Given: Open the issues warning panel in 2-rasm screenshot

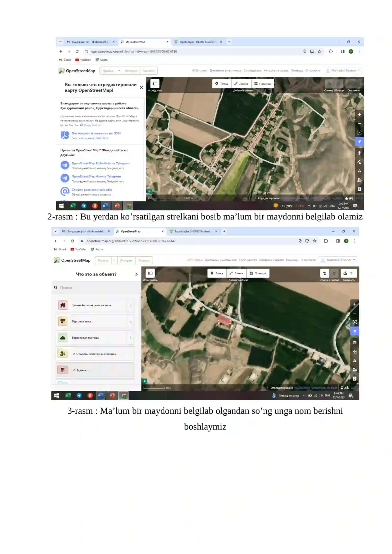Looking at the screenshot, I should tap(359, 171).
